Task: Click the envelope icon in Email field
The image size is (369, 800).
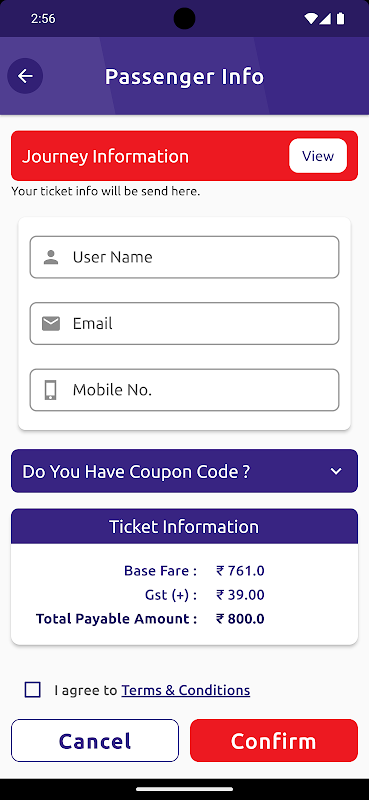Action: tap(51, 323)
